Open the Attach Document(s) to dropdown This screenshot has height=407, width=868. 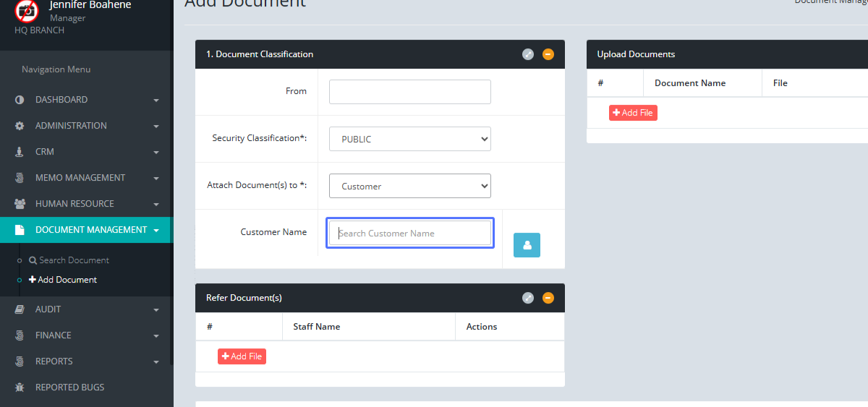409,186
